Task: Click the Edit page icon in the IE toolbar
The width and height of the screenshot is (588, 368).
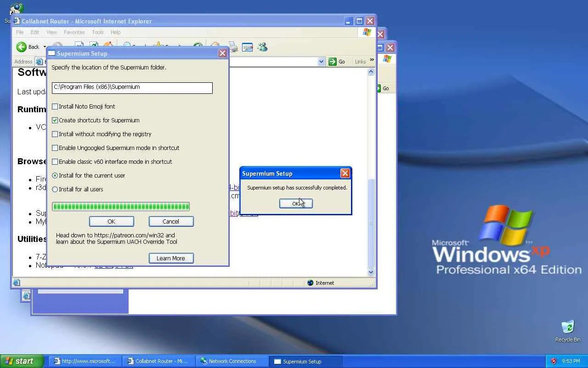Action: tap(247, 47)
